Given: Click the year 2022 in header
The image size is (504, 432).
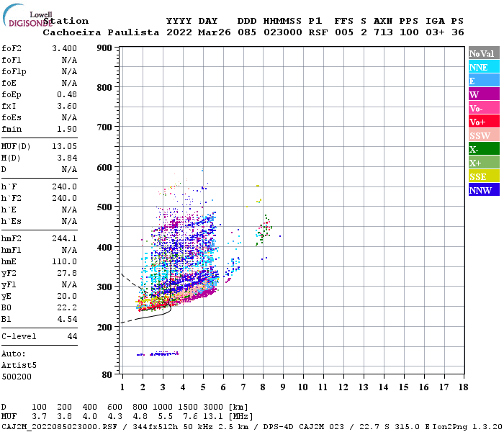Looking at the screenshot, I should click(x=179, y=32).
